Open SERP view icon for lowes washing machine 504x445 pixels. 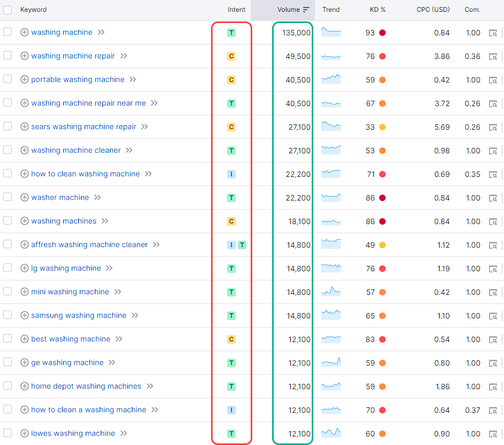493,434
